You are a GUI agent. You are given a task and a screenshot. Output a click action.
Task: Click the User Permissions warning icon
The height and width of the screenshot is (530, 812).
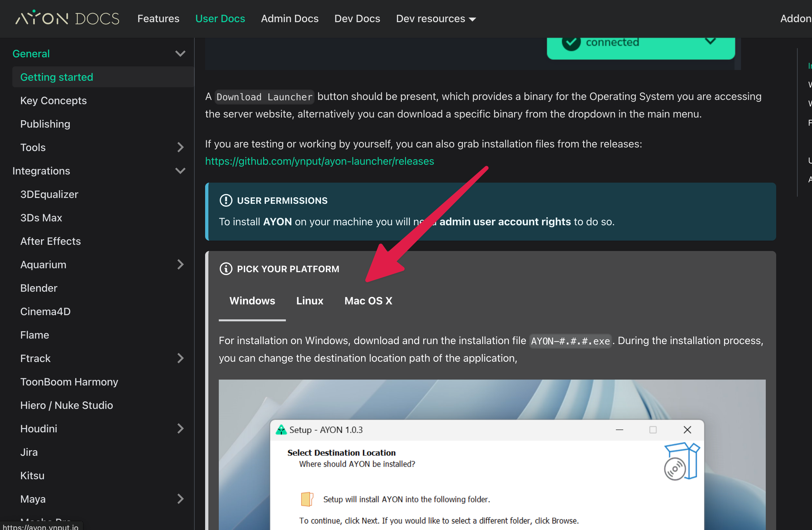point(226,201)
